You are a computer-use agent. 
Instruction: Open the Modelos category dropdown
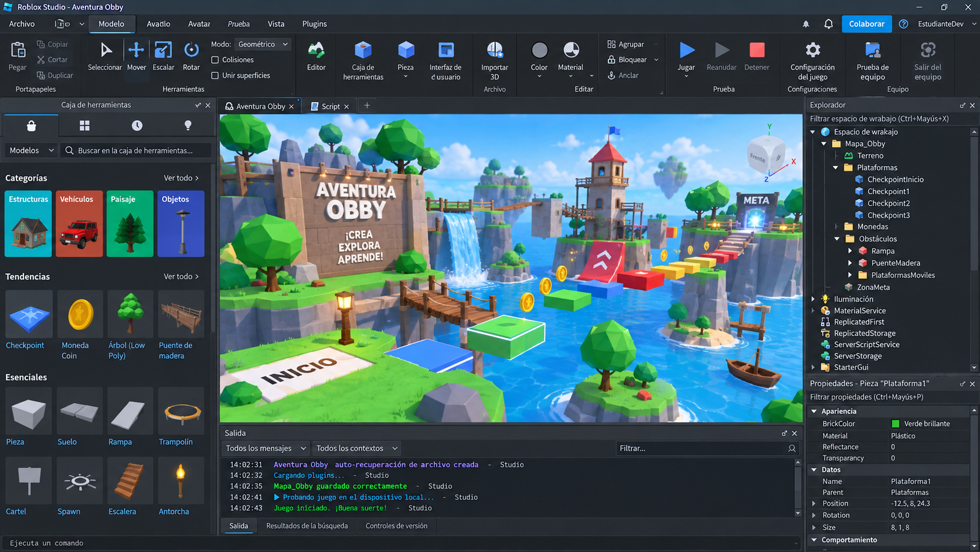point(31,151)
